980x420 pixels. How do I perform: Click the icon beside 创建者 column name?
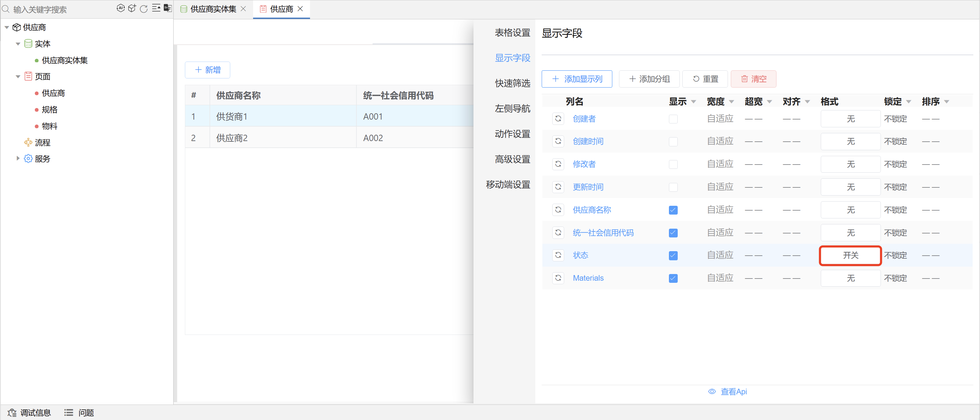(x=558, y=119)
